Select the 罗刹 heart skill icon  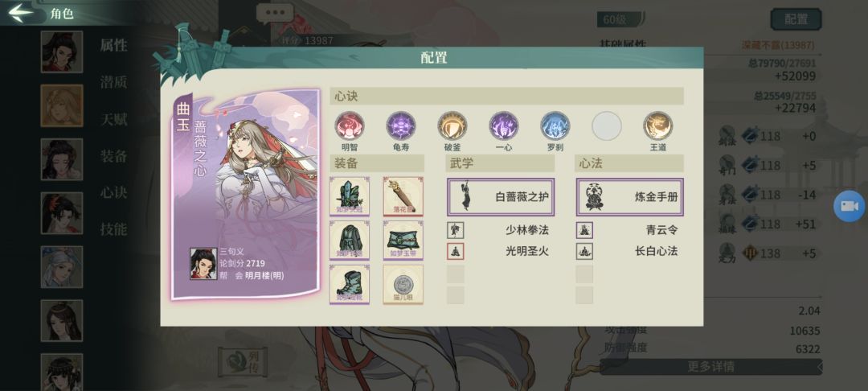point(555,126)
